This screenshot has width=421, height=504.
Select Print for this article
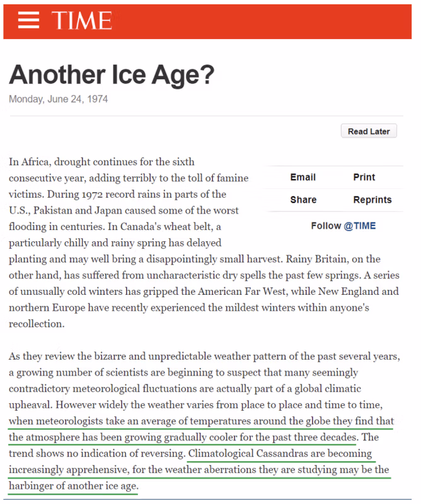(364, 177)
